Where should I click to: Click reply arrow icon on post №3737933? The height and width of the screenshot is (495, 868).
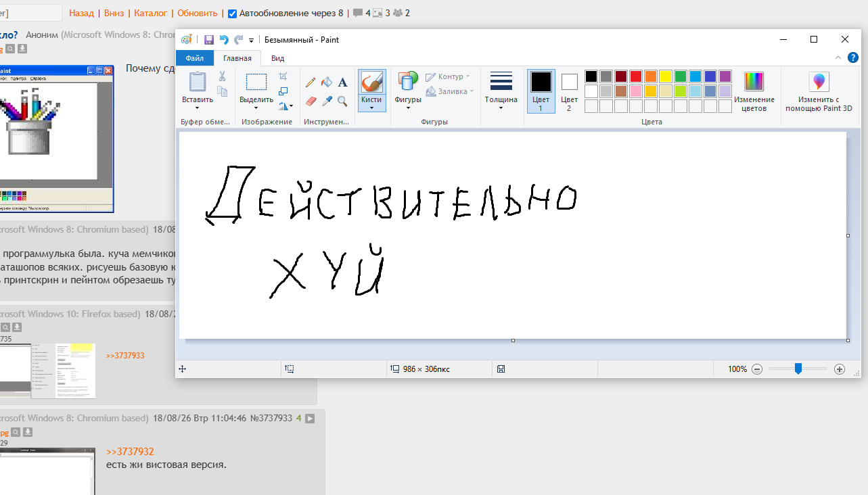[x=310, y=419]
